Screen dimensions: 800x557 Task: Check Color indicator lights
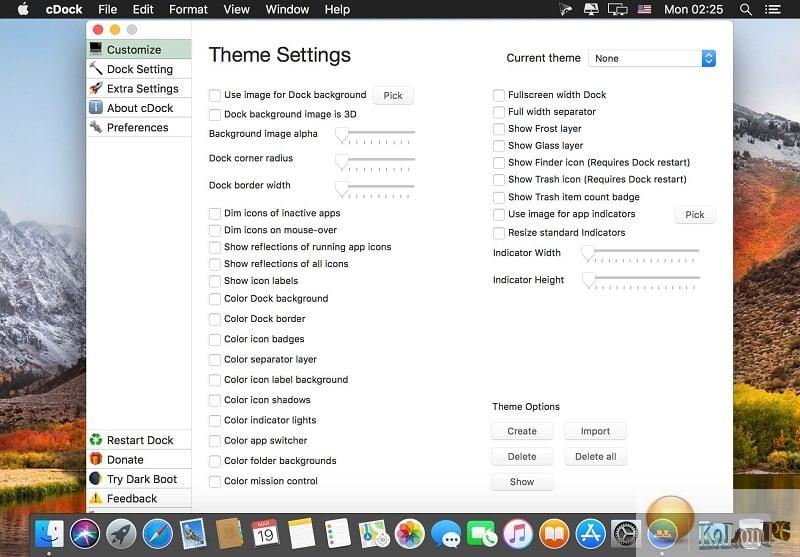(215, 421)
